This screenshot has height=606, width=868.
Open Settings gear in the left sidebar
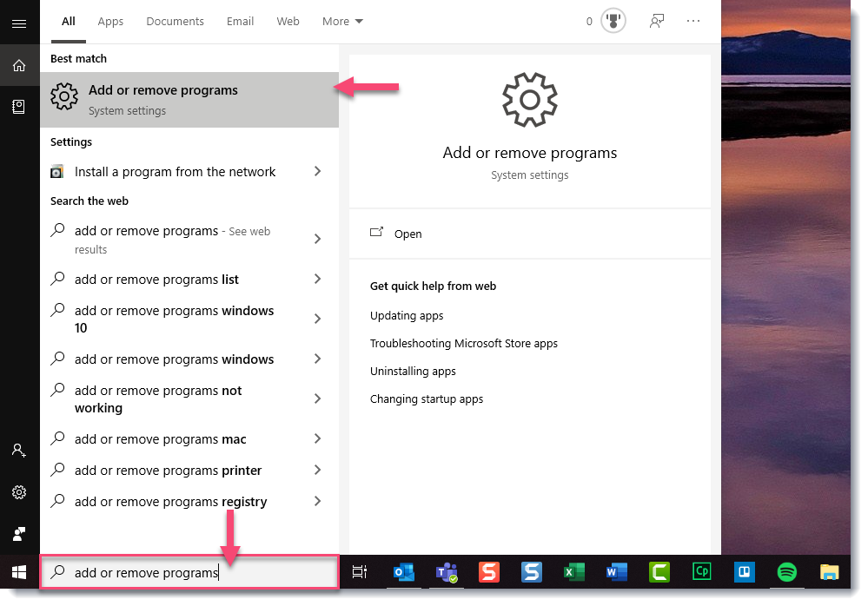19,492
